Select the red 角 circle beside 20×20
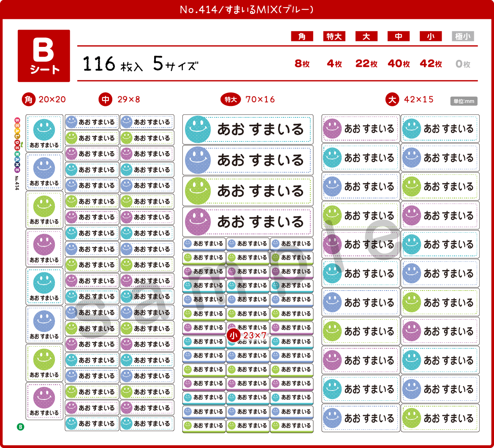The height and width of the screenshot is (448, 494). pos(29,100)
